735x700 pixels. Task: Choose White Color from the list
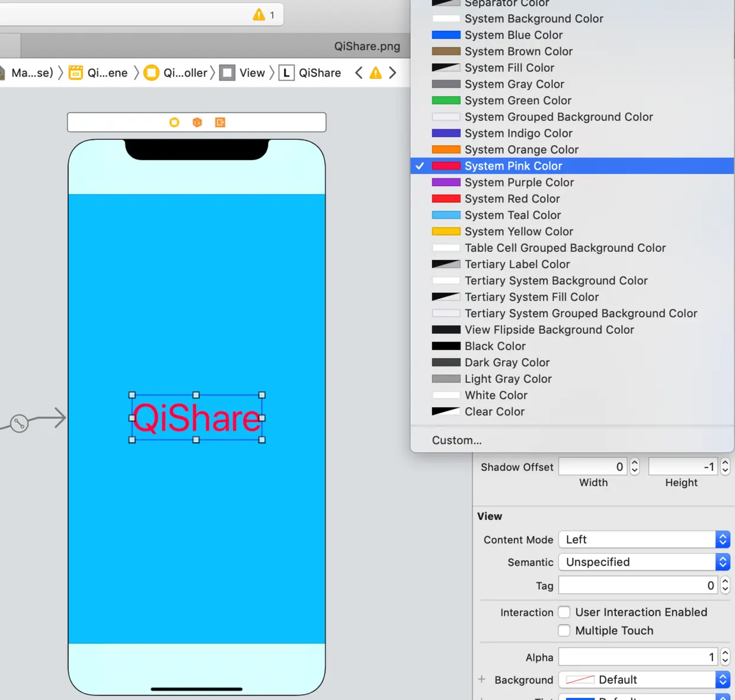573,395
